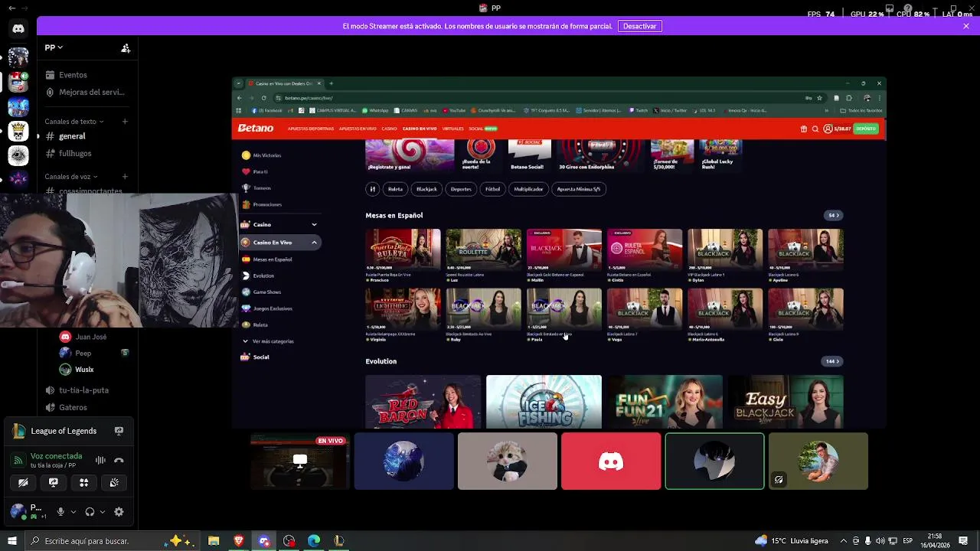Open Discord user settings gear

coord(119,512)
